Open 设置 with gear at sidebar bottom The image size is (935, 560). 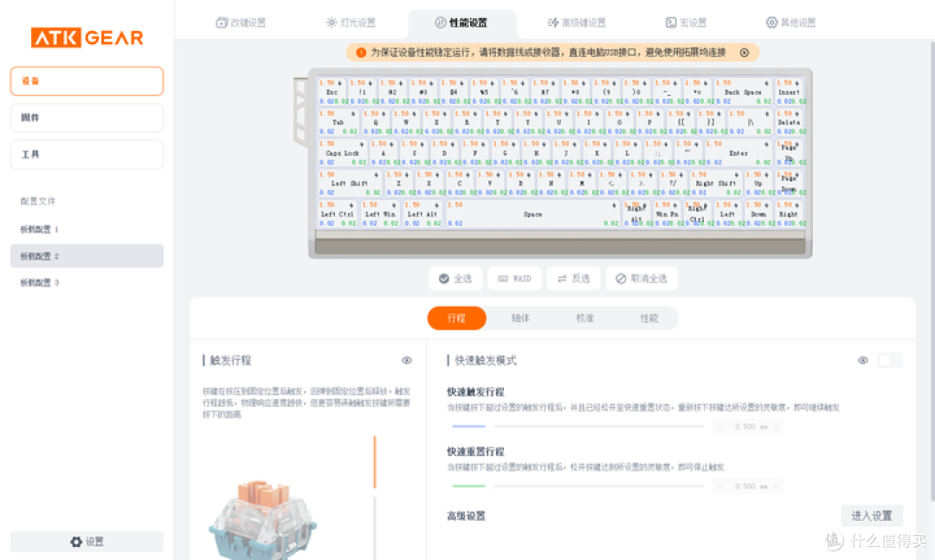click(x=87, y=542)
